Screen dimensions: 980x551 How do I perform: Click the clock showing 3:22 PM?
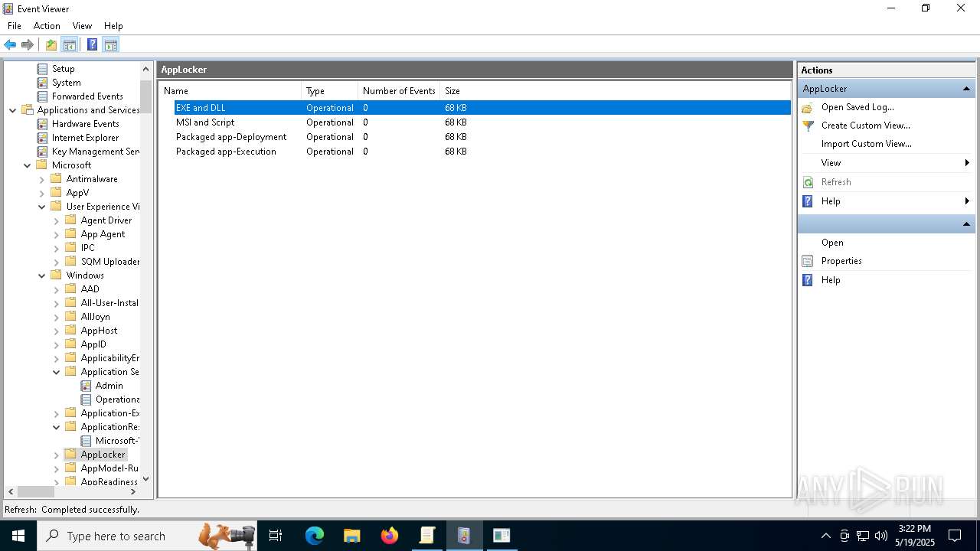(x=915, y=529)
